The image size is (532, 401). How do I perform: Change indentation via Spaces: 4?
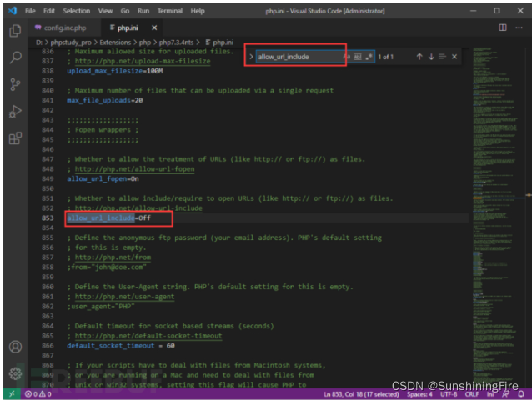419,394
